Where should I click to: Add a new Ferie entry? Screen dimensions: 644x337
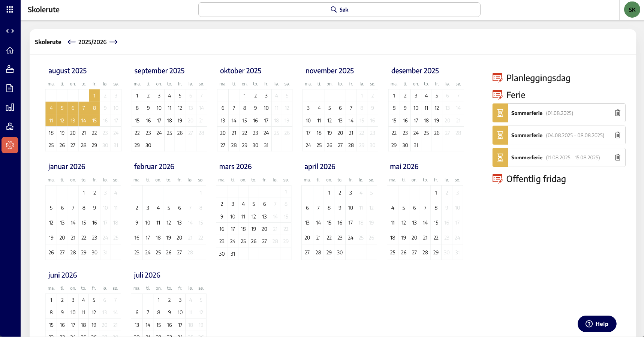click(497, 95)
